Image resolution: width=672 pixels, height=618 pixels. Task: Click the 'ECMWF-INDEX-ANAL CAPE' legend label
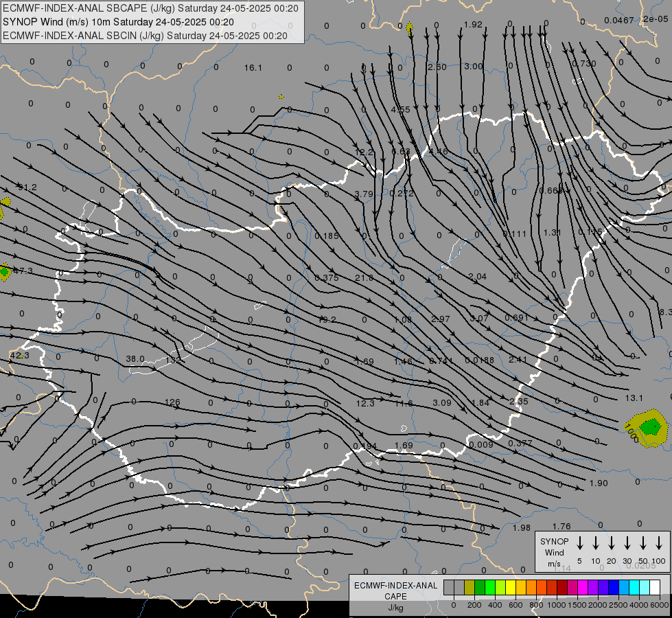click(x=395, y=591)
